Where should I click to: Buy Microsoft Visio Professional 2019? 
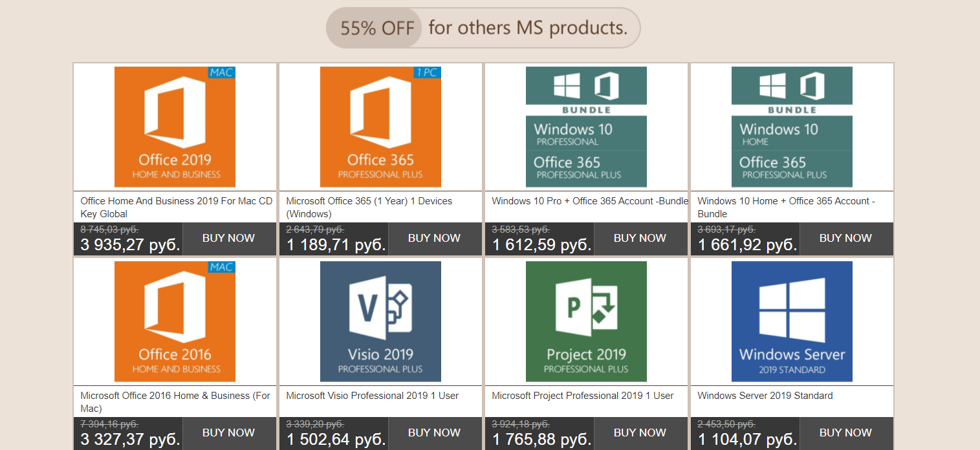pos(434,433)
